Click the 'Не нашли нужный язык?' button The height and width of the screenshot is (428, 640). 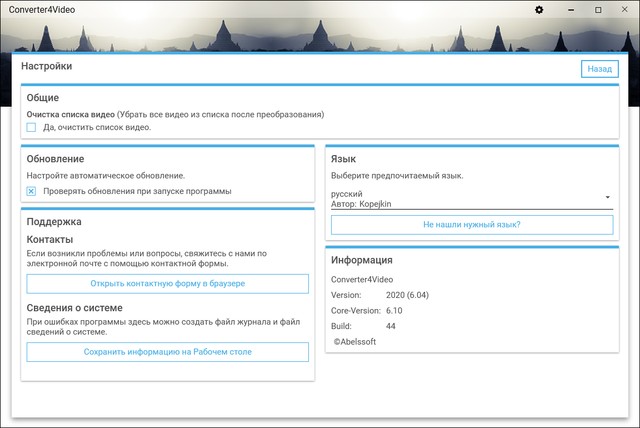[471, 225]
